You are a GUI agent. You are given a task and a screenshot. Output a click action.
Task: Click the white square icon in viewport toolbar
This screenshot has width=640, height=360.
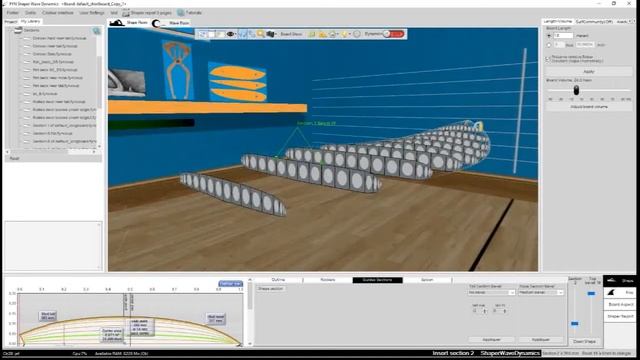point(211,34)
